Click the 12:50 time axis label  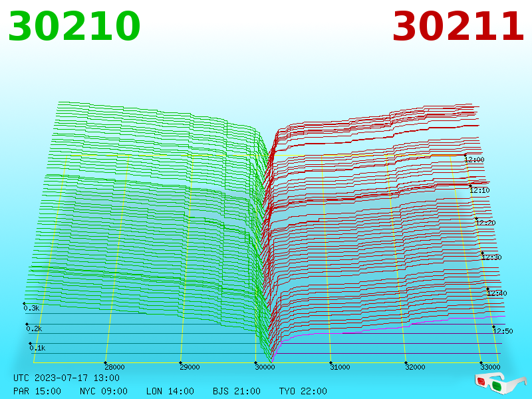coord(503,331)
